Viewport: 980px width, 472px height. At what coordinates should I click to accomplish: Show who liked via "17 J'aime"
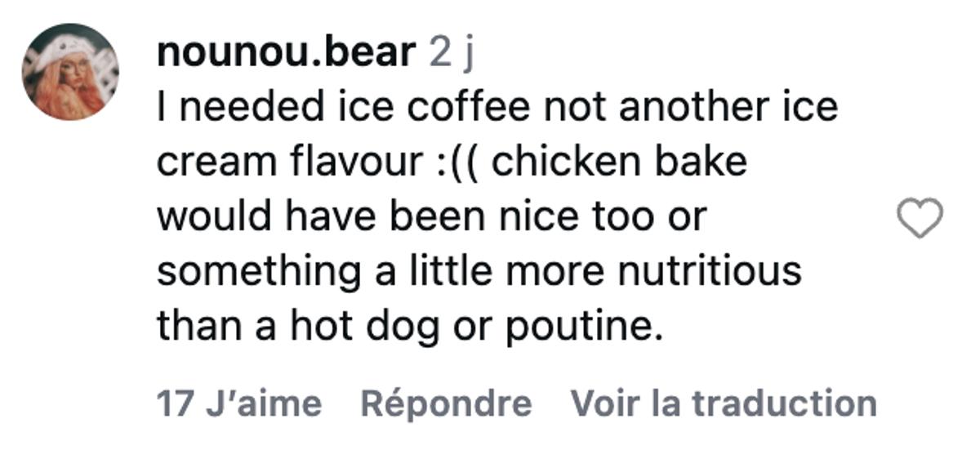[238, 403]
